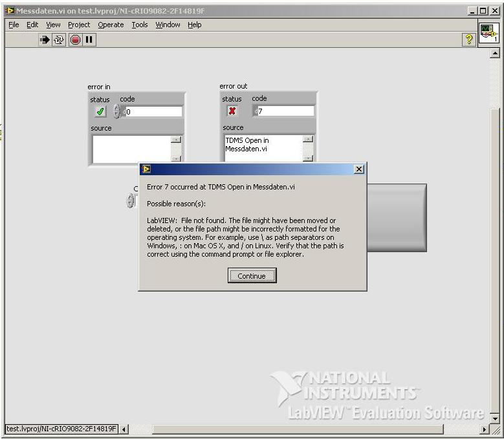
Task: Click the 'Possible reason(s):' text
Action: [176, 204]
